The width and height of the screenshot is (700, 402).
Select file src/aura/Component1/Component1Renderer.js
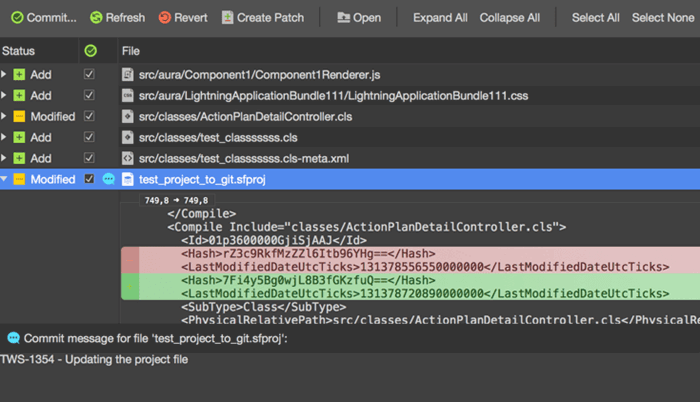click(259, 75)
